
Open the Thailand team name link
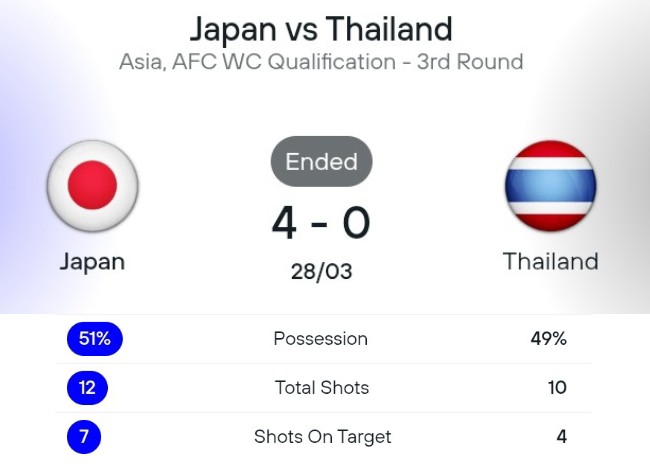(551, 262)
